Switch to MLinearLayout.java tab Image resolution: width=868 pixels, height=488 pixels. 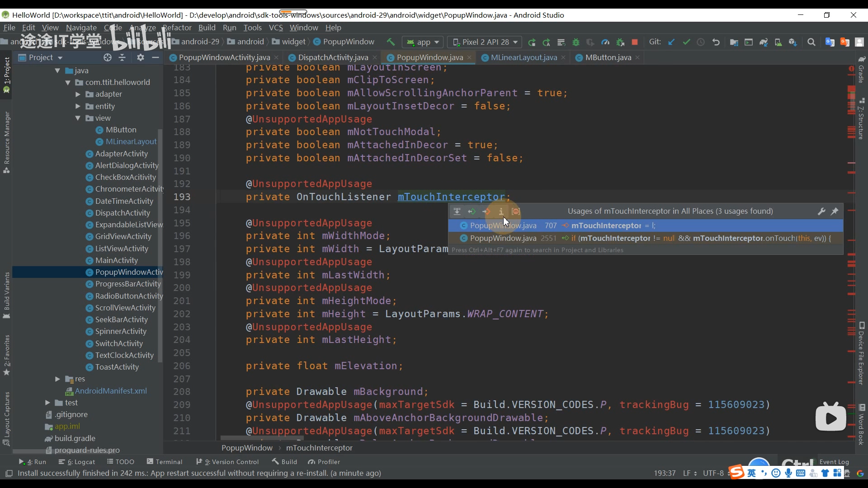pos(524,57)
